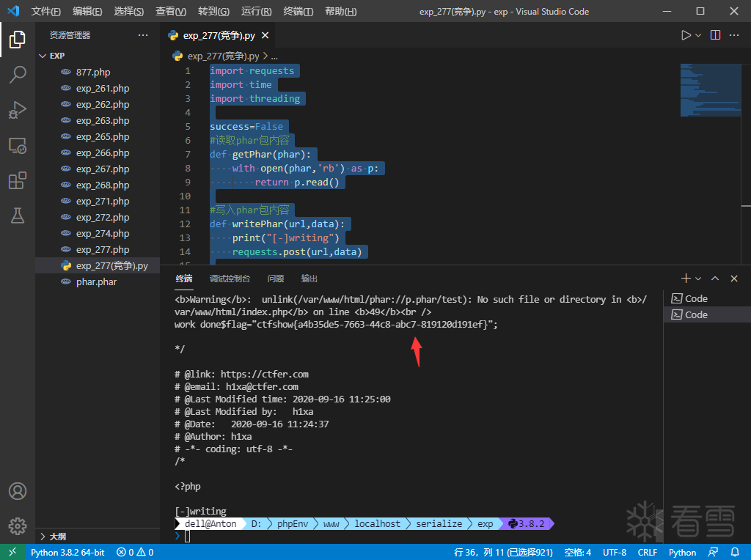The width and height of the screenshot is (751, 560).
Task: Collapse the EXP folder section
Action: 98,56
